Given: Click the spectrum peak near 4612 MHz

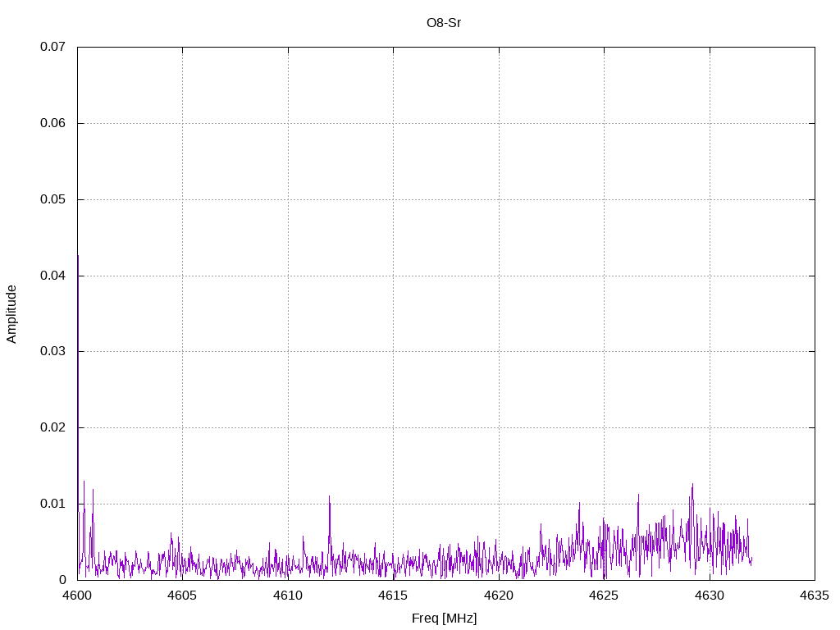Looking at the screenshot, I should (x=330, y=531).
